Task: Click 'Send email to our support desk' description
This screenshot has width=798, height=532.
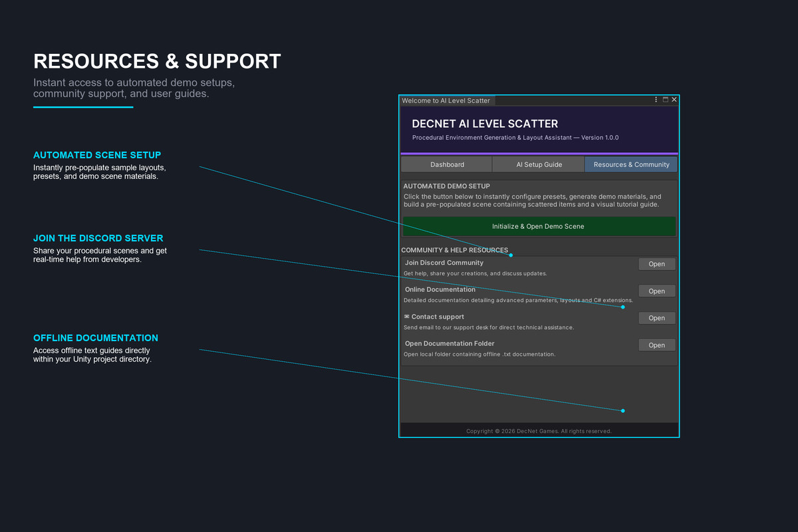Action: [x=489, y=327]
